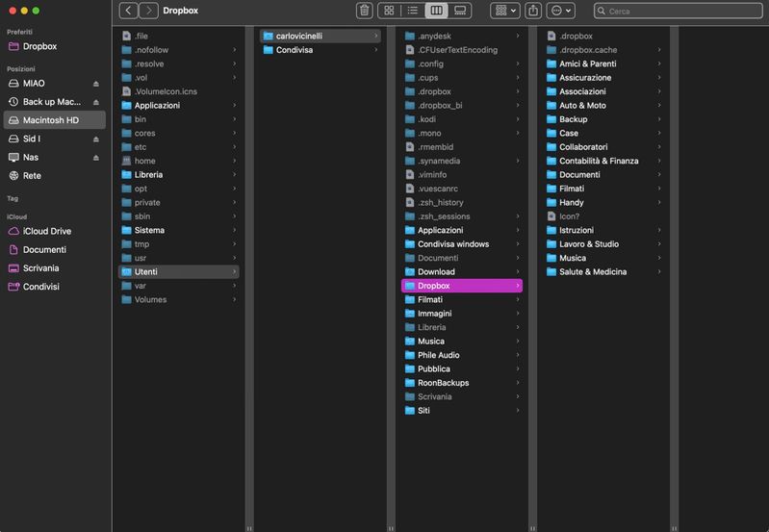This screenshot has height=532, width=769.
Task: Click the Icon? file icon
Action: coord(551,216)
